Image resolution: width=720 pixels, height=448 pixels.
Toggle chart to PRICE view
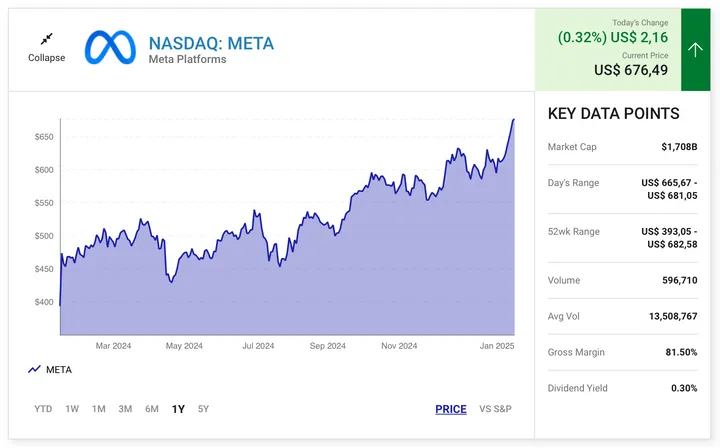click(x=451, y=409)
